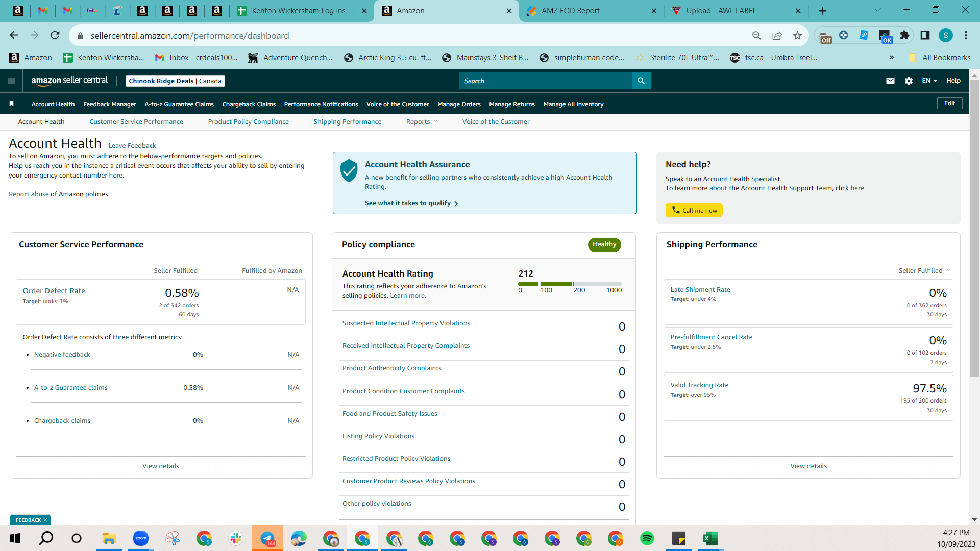
Task: Click the magnifier search button in Seller Central
Action: tap(641, 81)
